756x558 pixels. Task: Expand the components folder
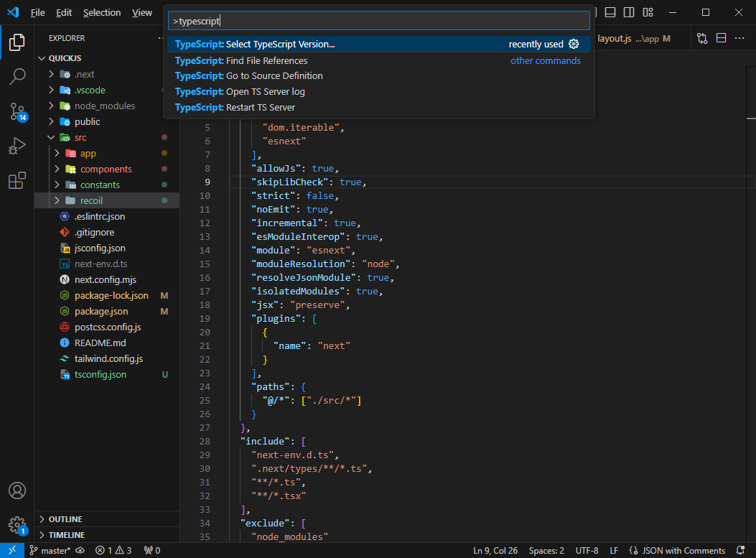[x=107, y=169]
